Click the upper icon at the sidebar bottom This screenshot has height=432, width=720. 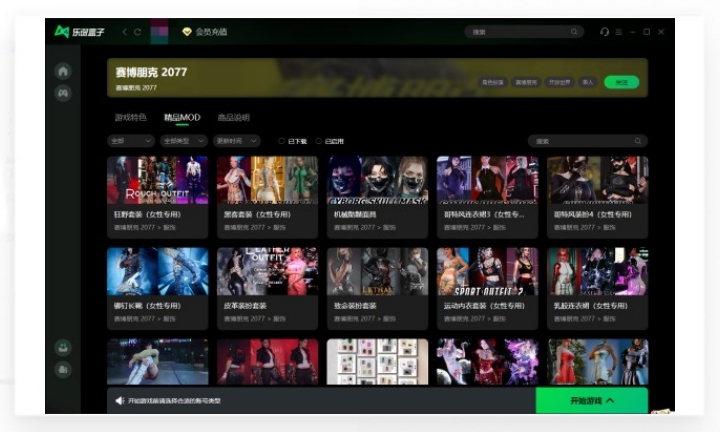tap(63, 348)
